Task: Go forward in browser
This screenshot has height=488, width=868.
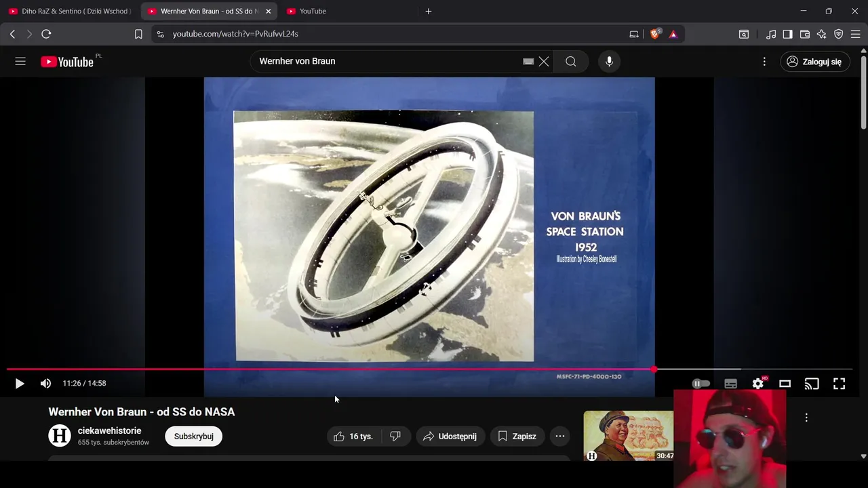Action: (x=29, y=34)
